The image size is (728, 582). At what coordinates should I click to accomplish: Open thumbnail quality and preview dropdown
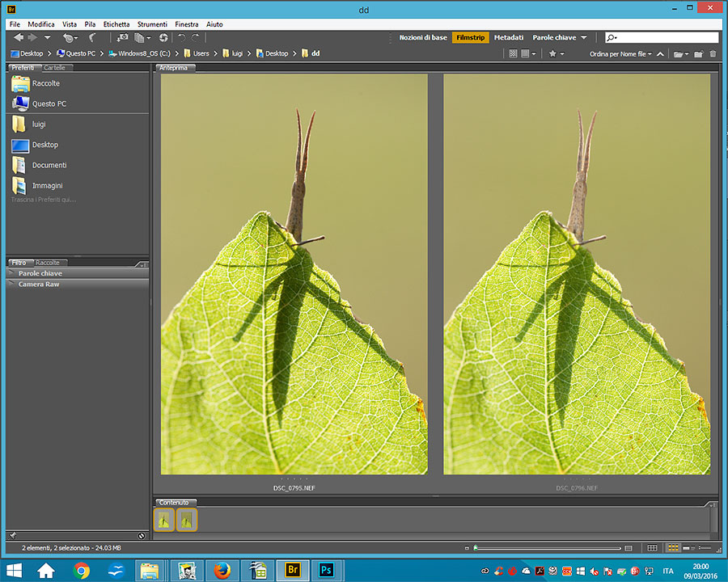(528, 54)
